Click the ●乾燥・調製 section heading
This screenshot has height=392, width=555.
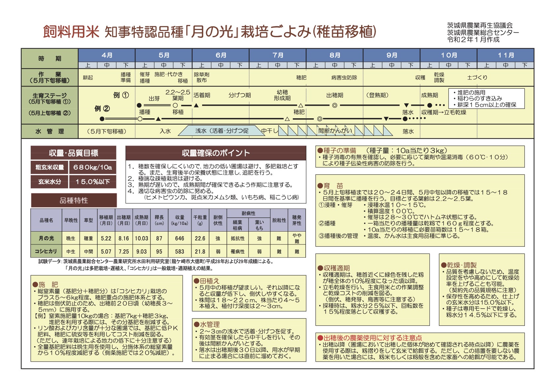click(459, 265)
